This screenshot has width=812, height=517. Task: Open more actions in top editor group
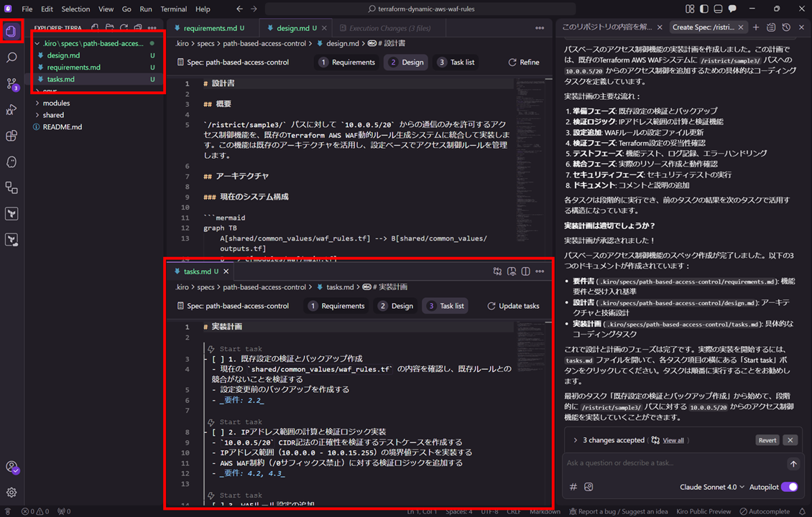tap(540, 28)
